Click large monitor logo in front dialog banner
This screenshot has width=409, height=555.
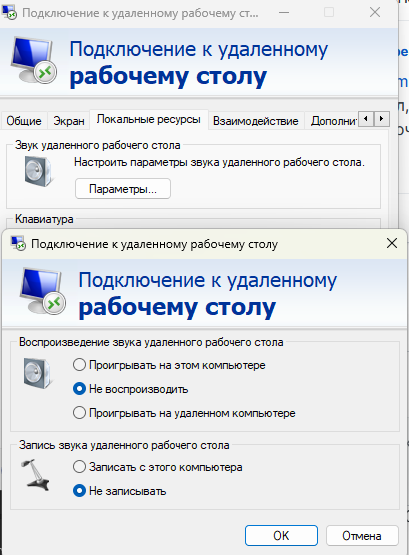click(x=43, y=291)
